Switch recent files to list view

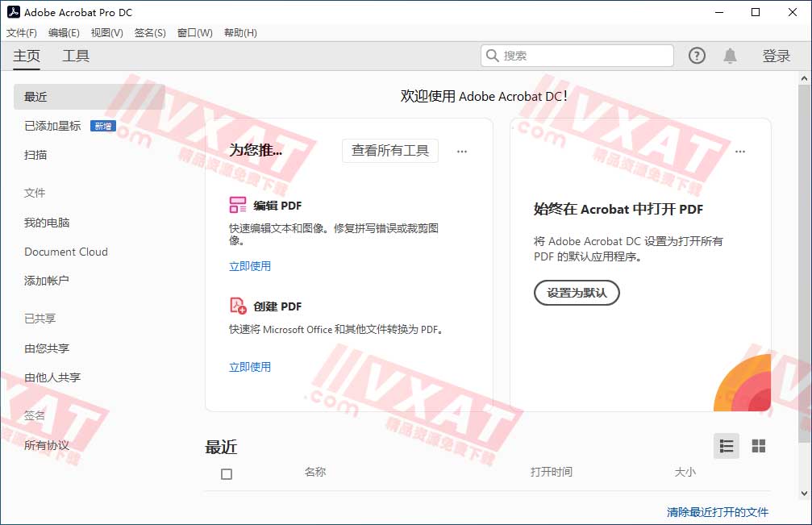pyautogui.click(x=726, y=445)
